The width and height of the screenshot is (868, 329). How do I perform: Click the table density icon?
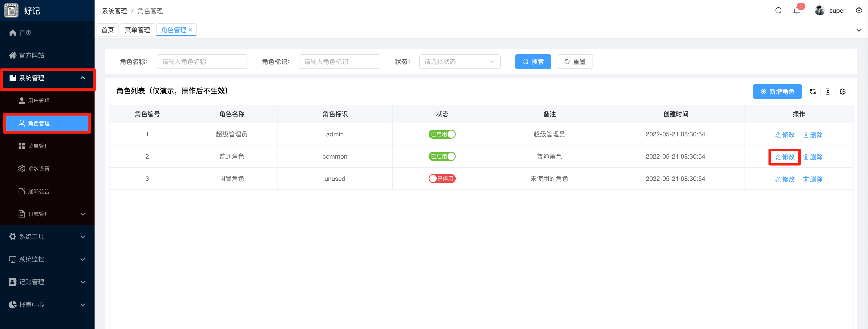point(828,92)
